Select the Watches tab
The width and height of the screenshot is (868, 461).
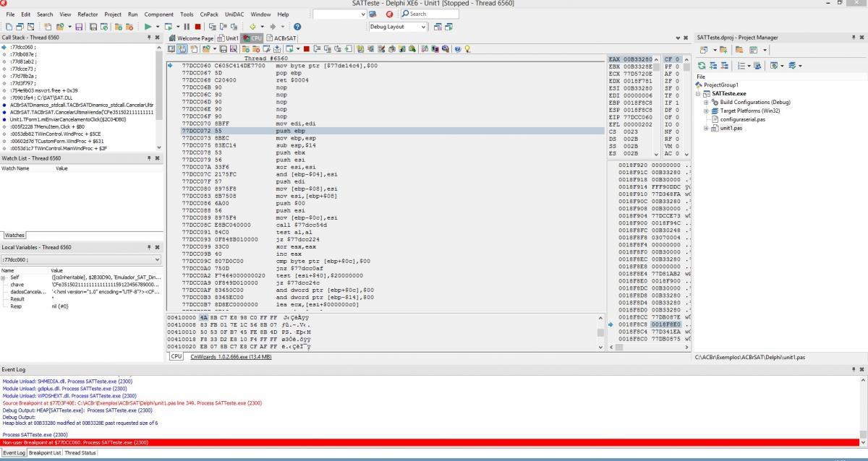[14, 235]
